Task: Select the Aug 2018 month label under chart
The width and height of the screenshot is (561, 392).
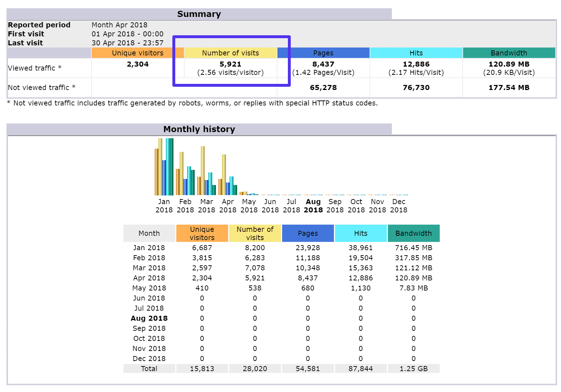Action: 313,206
